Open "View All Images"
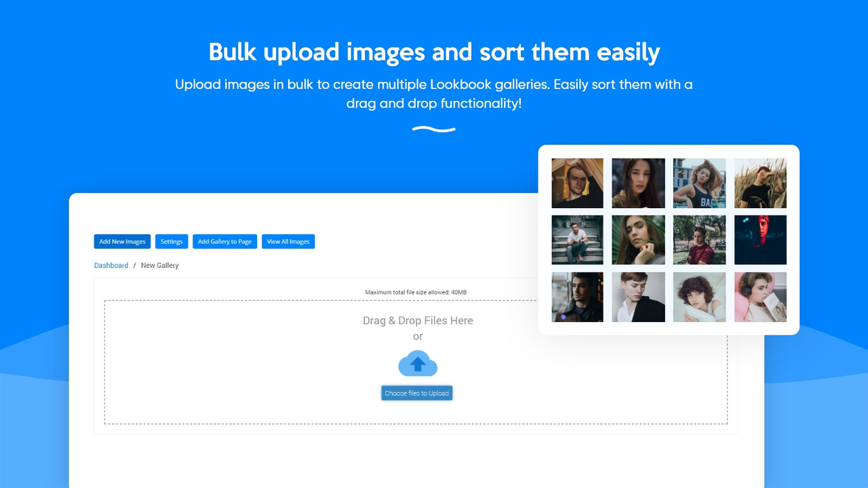The width and height of the screenshot is (868, 488). (x=288, y=241)
